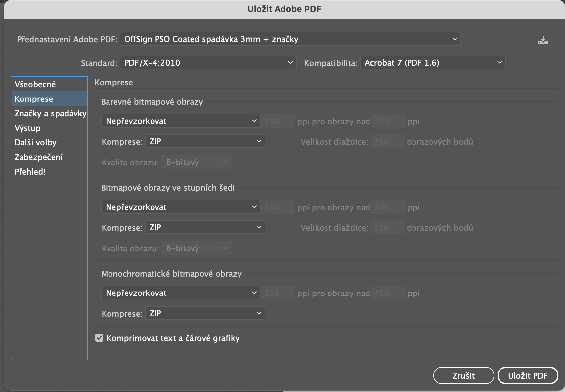Click the 'Uložit Adobe PDF' dialog title

[x=284, y=9]
